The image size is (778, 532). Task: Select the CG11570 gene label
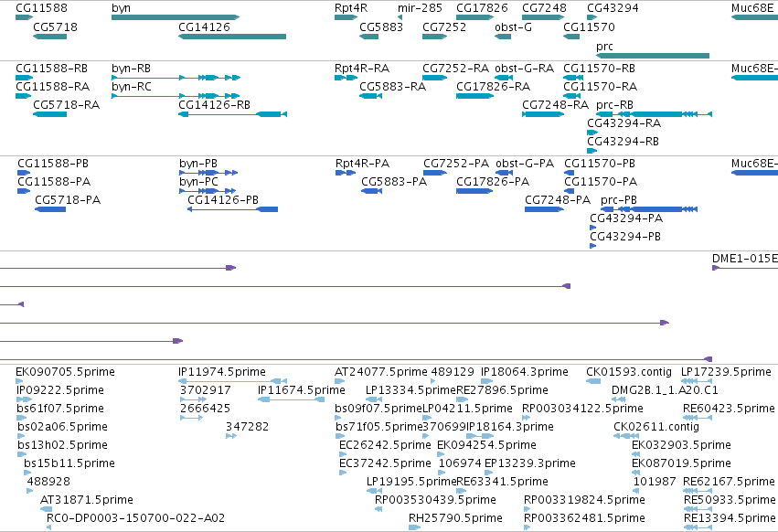point(589,27)
